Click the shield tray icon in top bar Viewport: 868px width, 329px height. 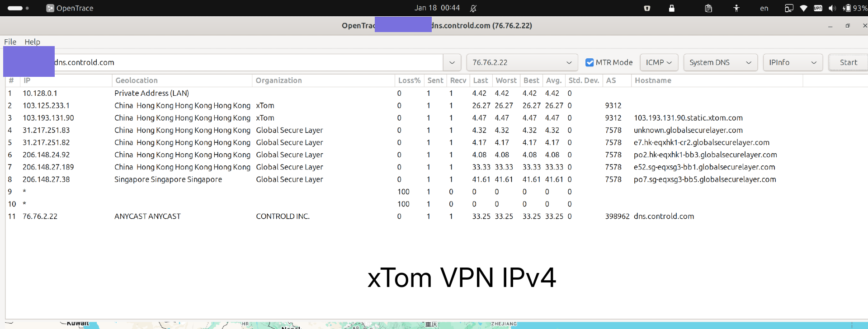(x=647, y=8)
